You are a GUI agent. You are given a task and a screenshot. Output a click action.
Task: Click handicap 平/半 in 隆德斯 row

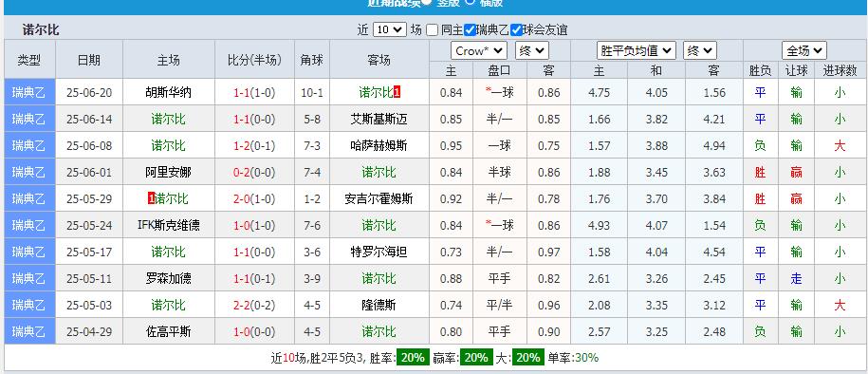pyautogui.click(x=499, y=306)
